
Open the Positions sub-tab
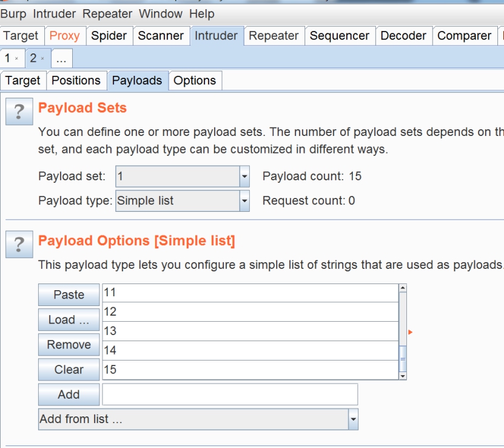(76, 80)
